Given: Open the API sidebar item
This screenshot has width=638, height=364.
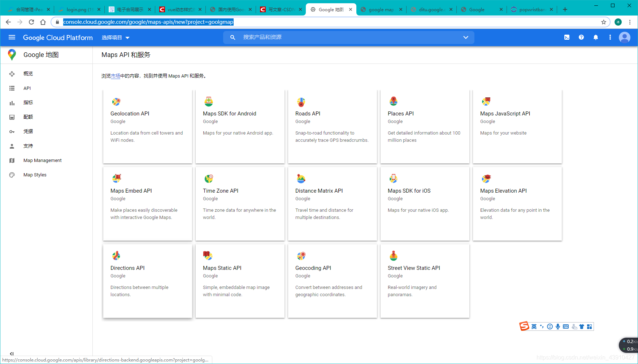Looking at the screenshot, I should click(27, 88).
